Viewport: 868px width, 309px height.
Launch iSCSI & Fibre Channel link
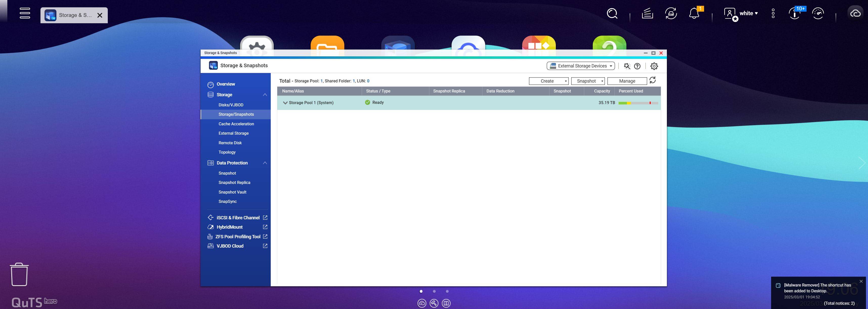(237, 218)
